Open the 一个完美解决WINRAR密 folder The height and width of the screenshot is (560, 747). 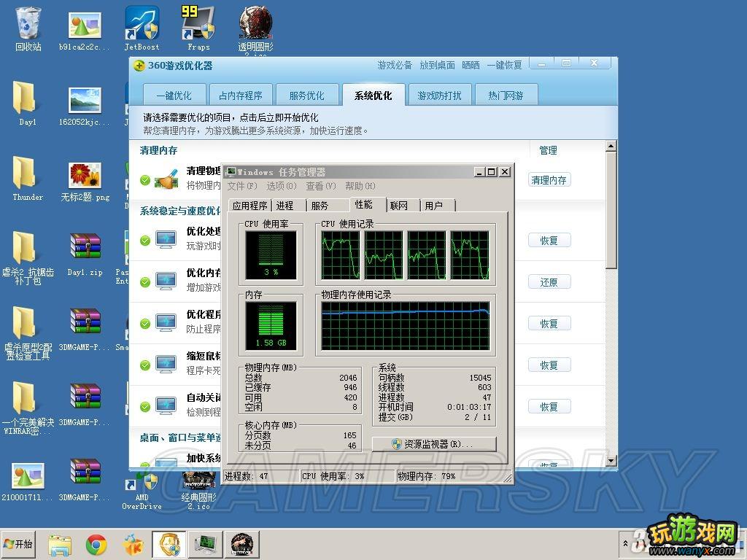point(28,408)
